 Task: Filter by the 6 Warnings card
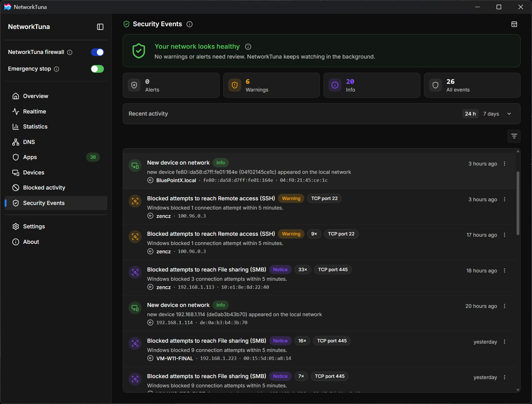coord(271,85)
